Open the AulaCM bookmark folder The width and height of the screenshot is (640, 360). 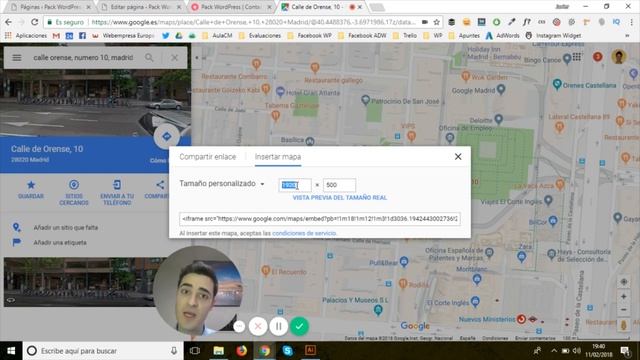pyautogui.click(x=217, y=36)
